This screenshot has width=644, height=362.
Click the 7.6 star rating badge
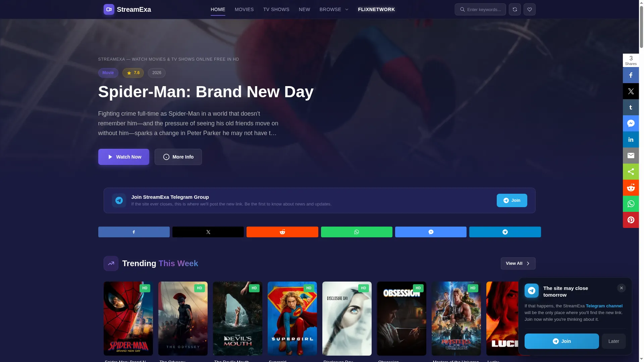[x=133, y=73]
